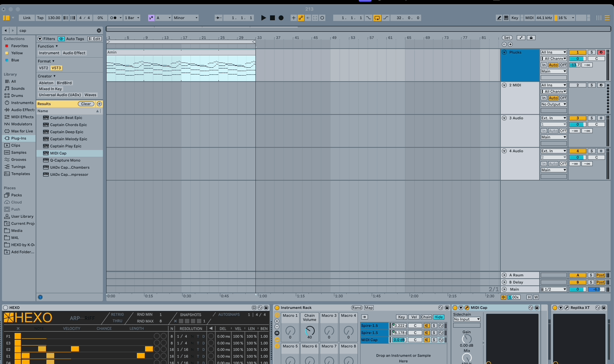Image resolution: width=614 pixels, height=364 pixels.
Task: Open the Sidechain No Input dropdown
Action: [467, 319]
